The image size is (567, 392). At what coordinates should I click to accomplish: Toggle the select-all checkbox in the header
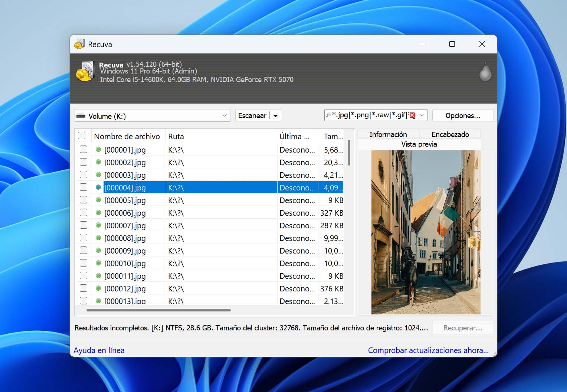pyautogui.click(x=82, y=136)
